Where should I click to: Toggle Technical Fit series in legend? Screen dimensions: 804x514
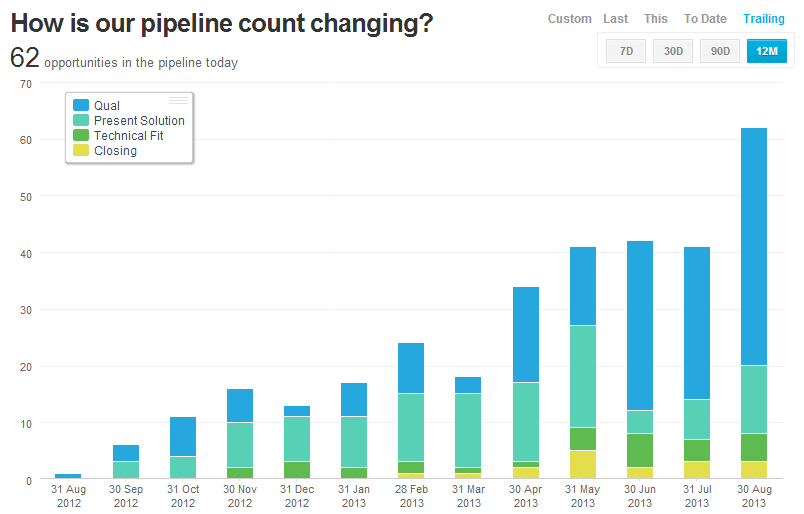pyautogui.click(x=128, y=136)
